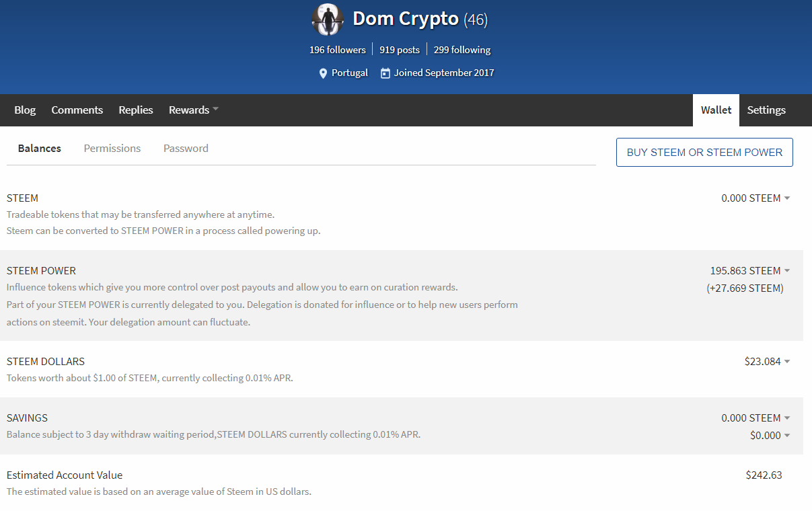The image size is (812, 511).
Task: Open the Settings tab
Action: tap(766, 110)
